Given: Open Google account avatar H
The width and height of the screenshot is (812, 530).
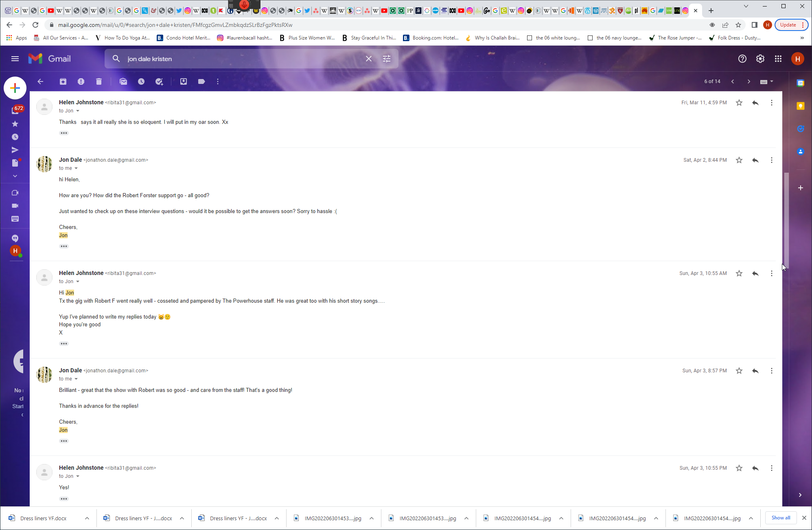Looking at the screenshot, I should (798, 59).
